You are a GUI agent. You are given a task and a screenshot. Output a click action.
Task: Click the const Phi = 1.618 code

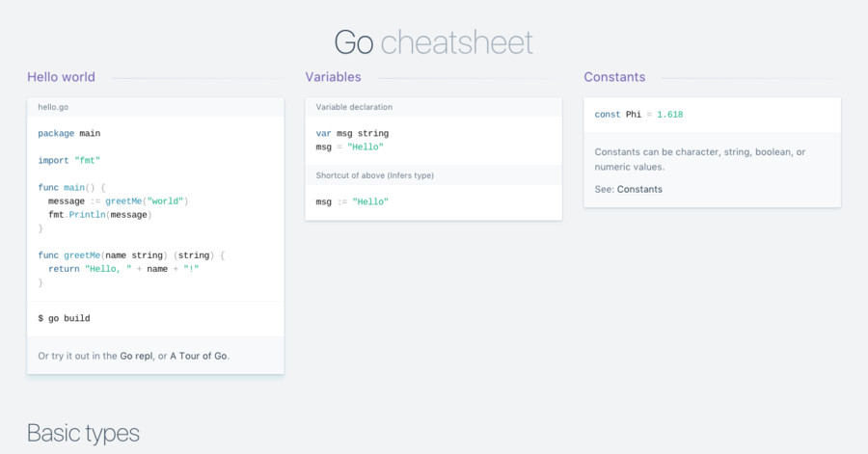click(x=638, y=115)
